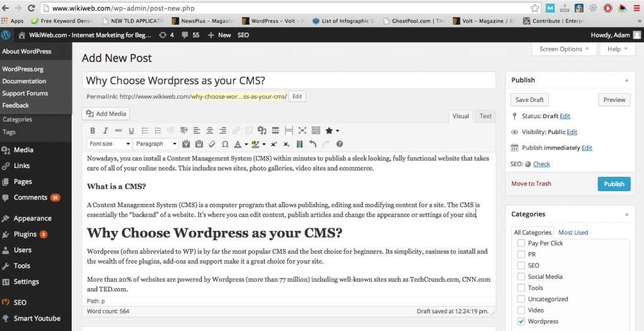Embed media with the film strip icon
This screenshot has height=331, width=644.
299,144
